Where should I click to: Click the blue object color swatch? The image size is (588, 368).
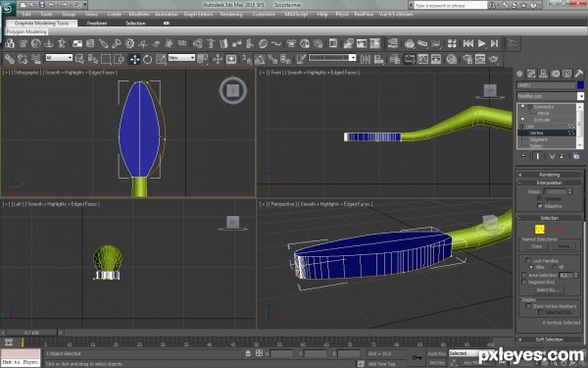point(580,85)
